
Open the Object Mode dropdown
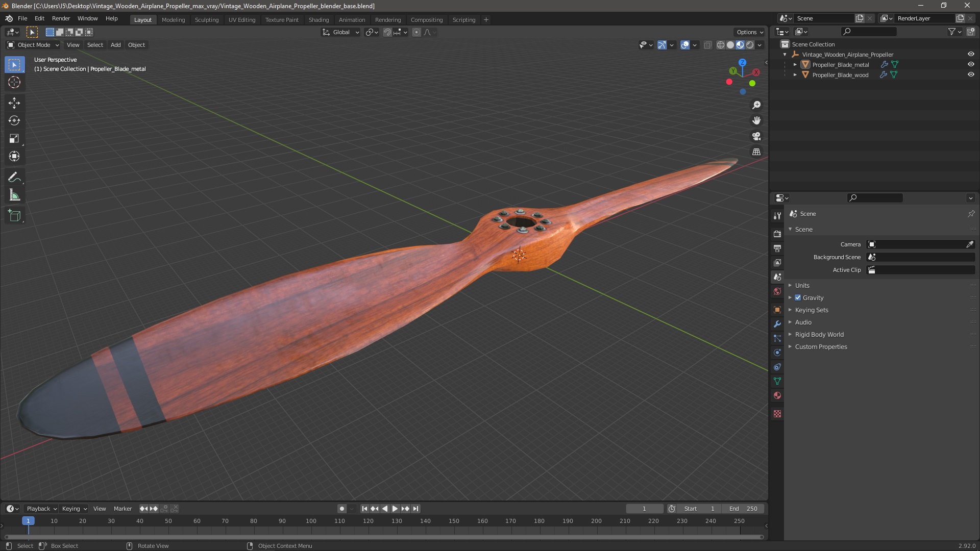pyautogui.click(x=33, y=45)
